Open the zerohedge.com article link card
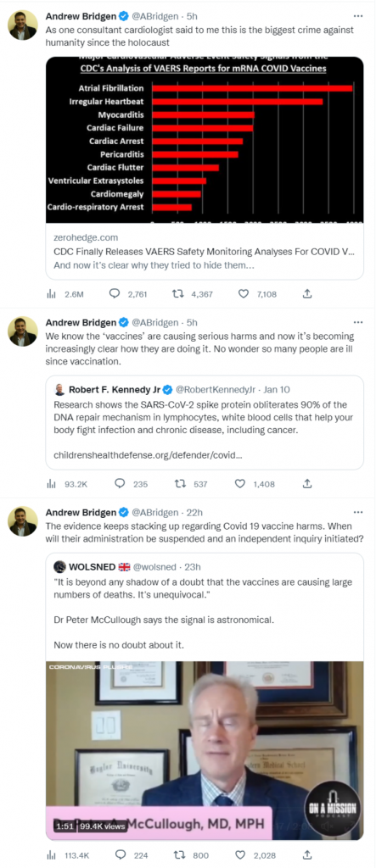This screenshot has width=376, height=868. pos(205,251)
